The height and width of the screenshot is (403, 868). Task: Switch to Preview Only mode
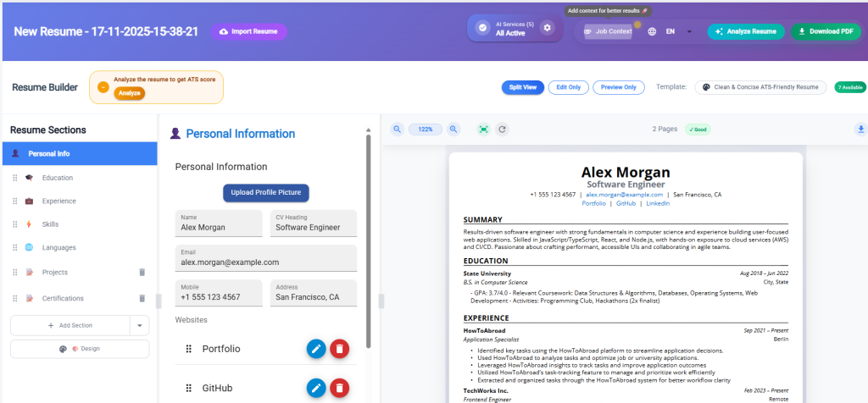(x=618, y=87)
